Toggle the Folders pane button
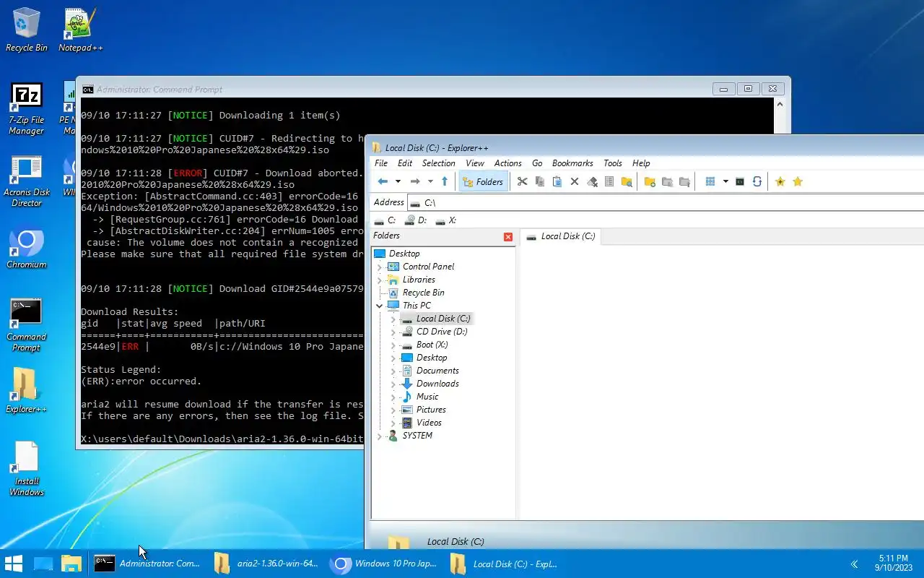The width and height of the screenshot is (924, 578). point(483,181)
